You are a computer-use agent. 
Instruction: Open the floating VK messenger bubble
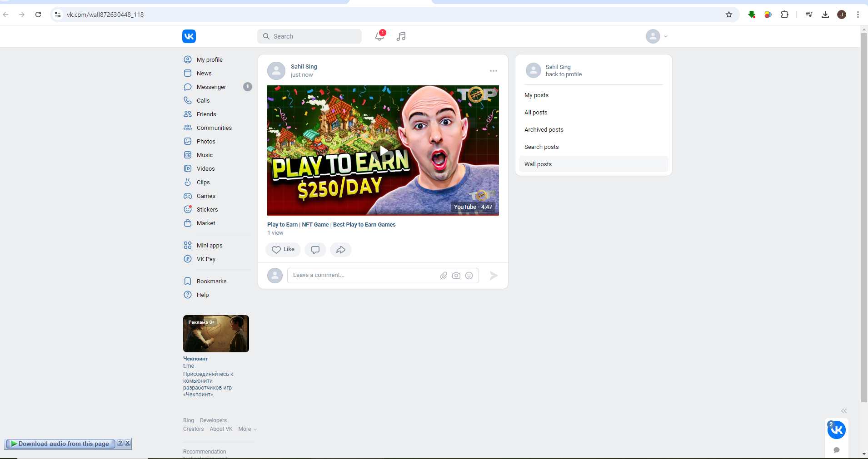point(837,430)
